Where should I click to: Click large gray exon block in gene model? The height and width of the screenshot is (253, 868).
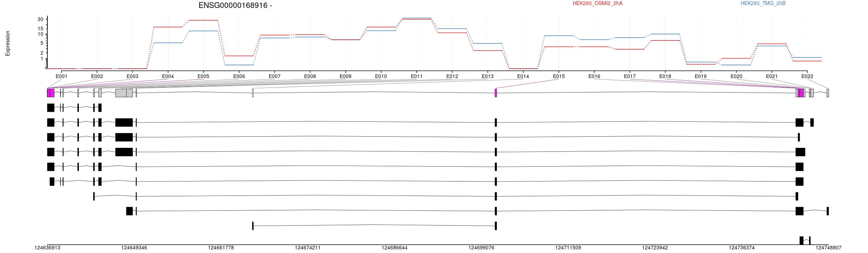(124, 93)
